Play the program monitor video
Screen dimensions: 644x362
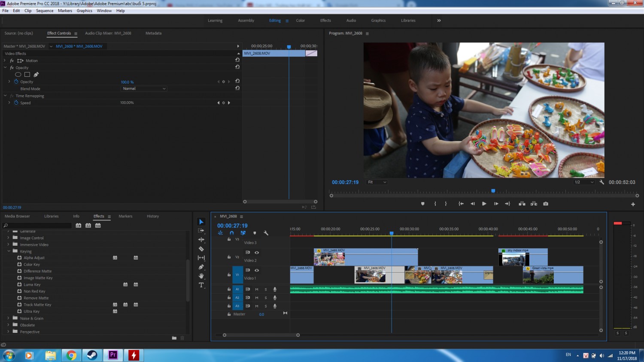click(484, 204)
